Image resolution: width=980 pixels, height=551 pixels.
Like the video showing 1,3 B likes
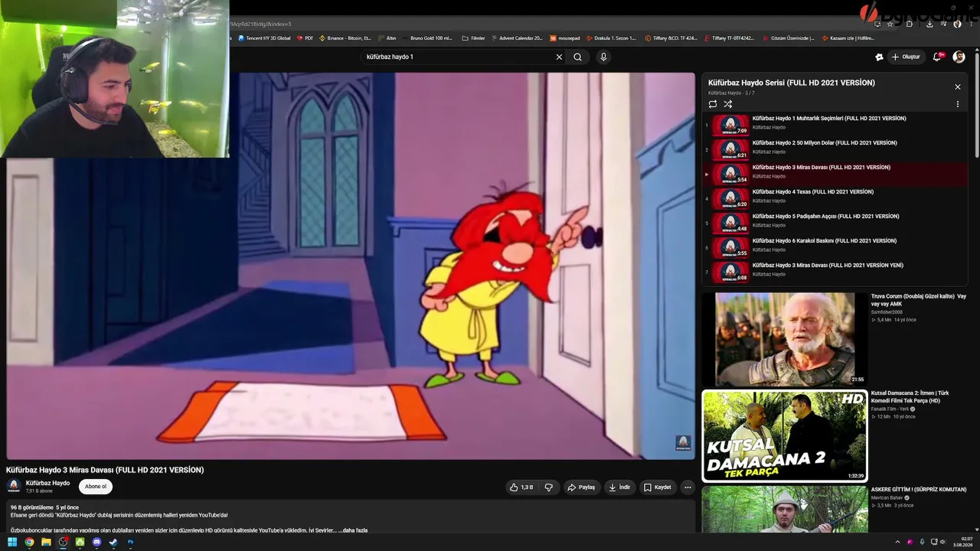point(521,487)
